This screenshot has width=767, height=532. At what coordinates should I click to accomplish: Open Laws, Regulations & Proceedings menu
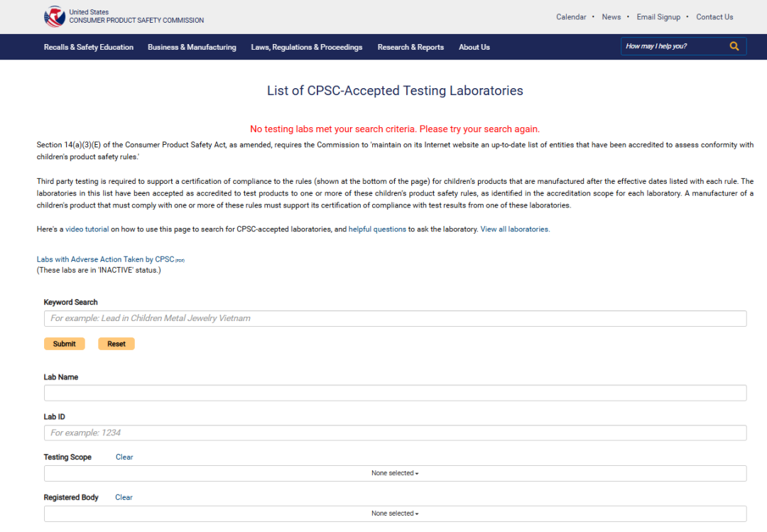(x=307, y=47)
